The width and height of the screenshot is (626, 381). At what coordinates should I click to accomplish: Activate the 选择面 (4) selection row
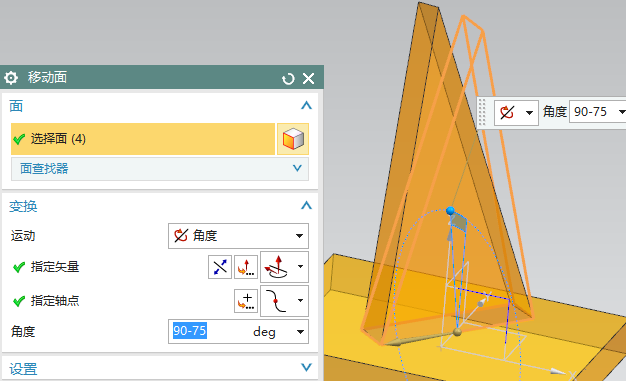143,139
